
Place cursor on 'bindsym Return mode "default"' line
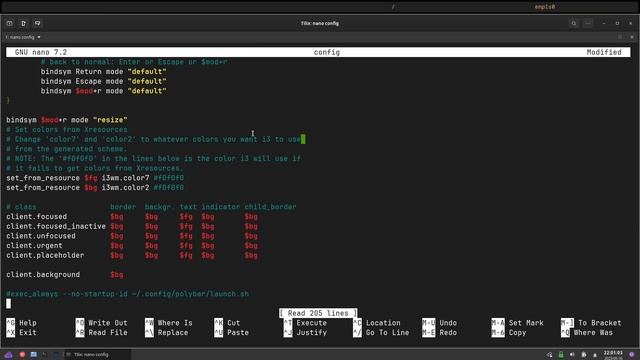(103, 71)
